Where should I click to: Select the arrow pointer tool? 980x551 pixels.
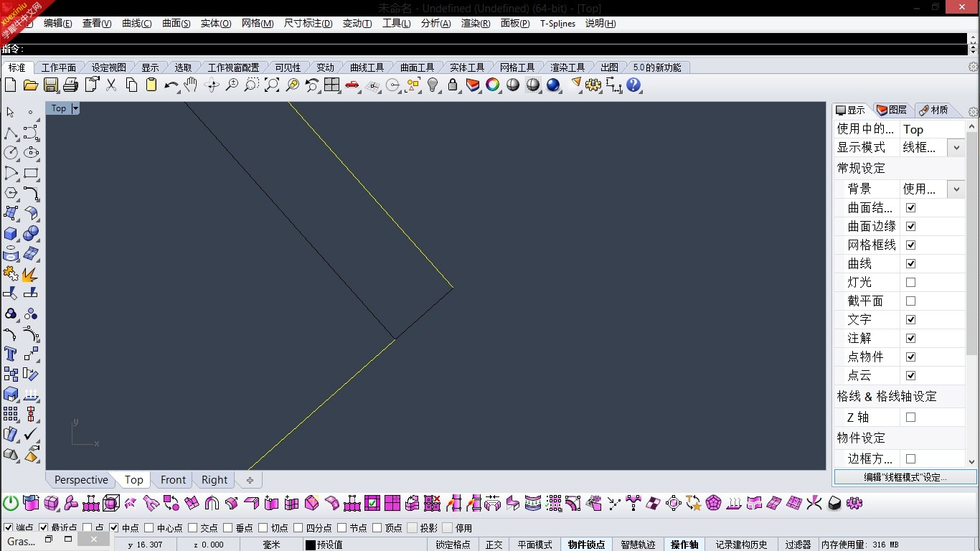(11, 113)
